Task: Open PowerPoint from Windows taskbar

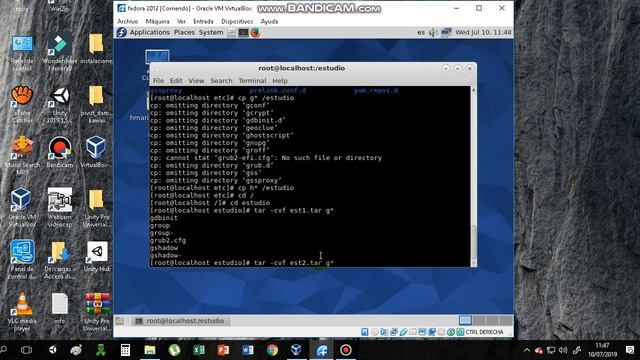Action: (x=223, y=350)
